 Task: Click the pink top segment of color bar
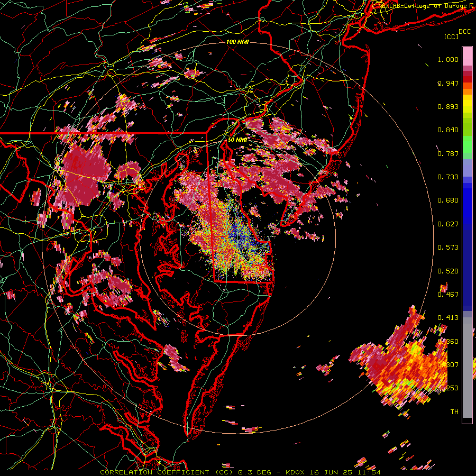click(467, 57)
